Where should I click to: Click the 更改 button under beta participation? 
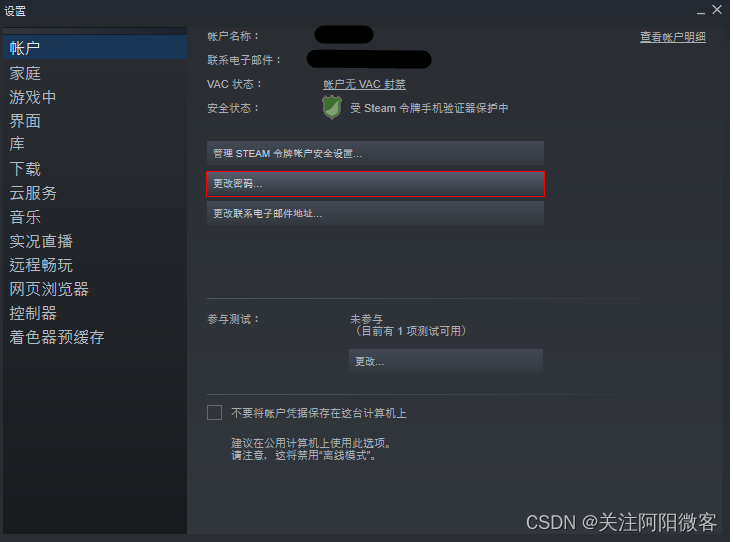point(446,361)
